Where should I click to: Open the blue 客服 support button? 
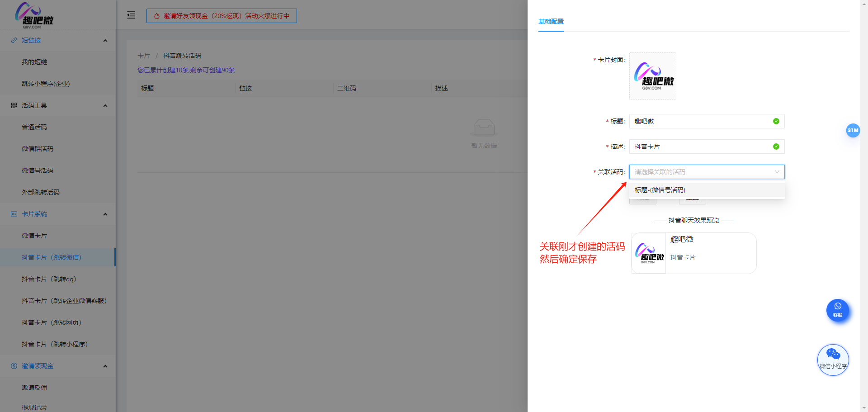point(838,310)
